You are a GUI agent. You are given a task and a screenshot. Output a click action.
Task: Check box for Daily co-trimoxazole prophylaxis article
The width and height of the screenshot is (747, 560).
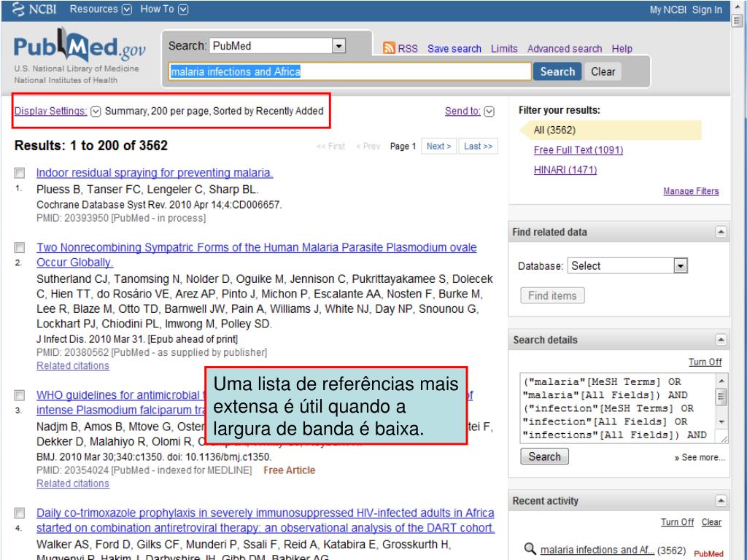pyautogui.click(x=20, y=513)
